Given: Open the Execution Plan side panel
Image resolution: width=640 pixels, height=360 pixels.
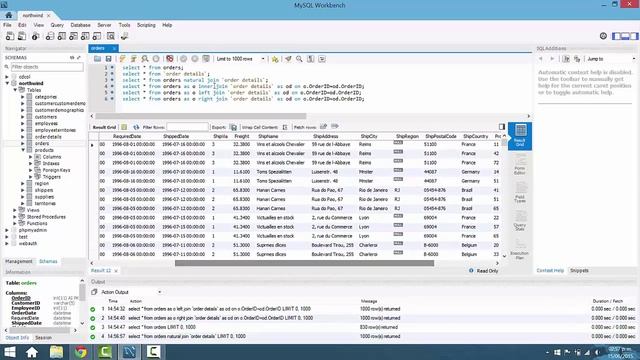Looking at the screenshot, I should point(520,249).
